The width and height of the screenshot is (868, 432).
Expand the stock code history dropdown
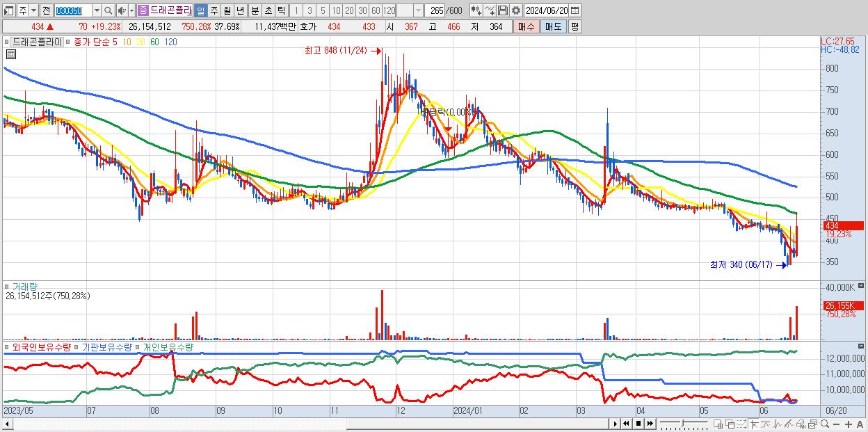[x=96, y=10]
